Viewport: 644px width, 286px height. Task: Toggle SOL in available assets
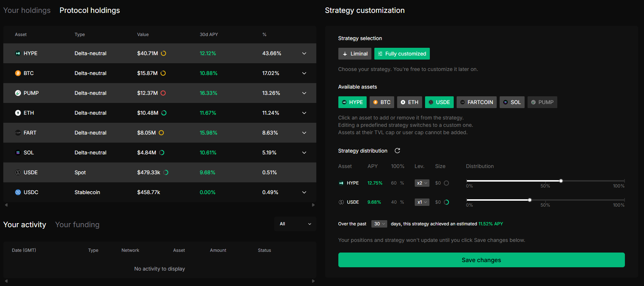click(512, 102)
